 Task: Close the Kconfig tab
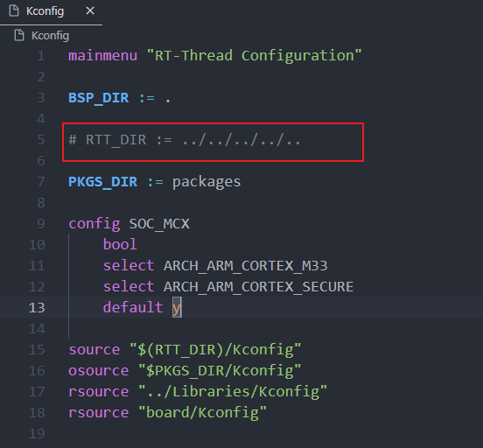click(90, 11)
